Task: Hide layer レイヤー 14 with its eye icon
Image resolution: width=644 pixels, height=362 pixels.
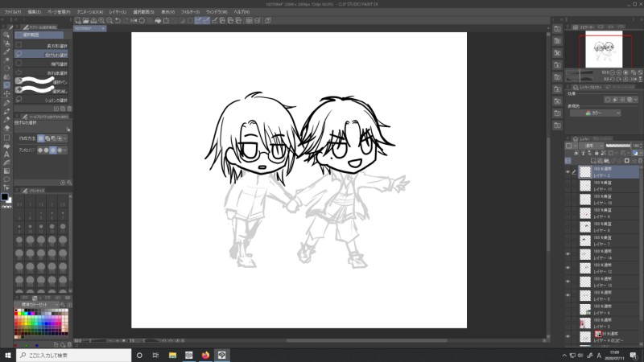Action: 568,254
